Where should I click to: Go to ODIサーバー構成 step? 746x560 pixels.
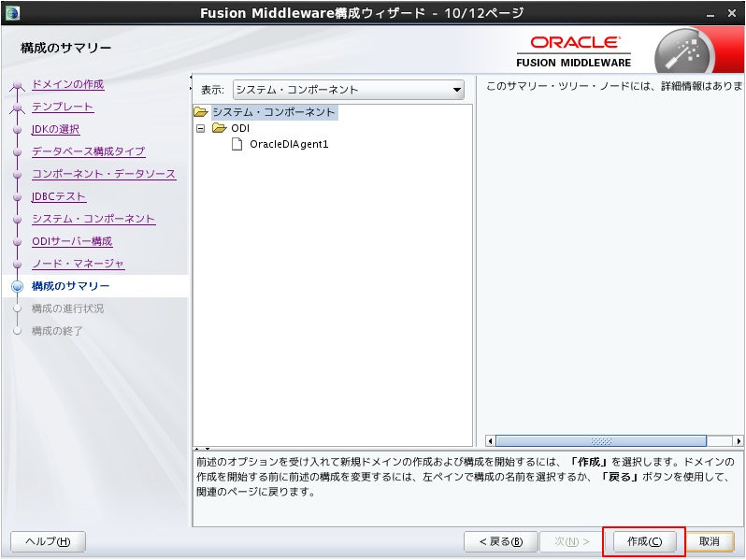(72, 241)
